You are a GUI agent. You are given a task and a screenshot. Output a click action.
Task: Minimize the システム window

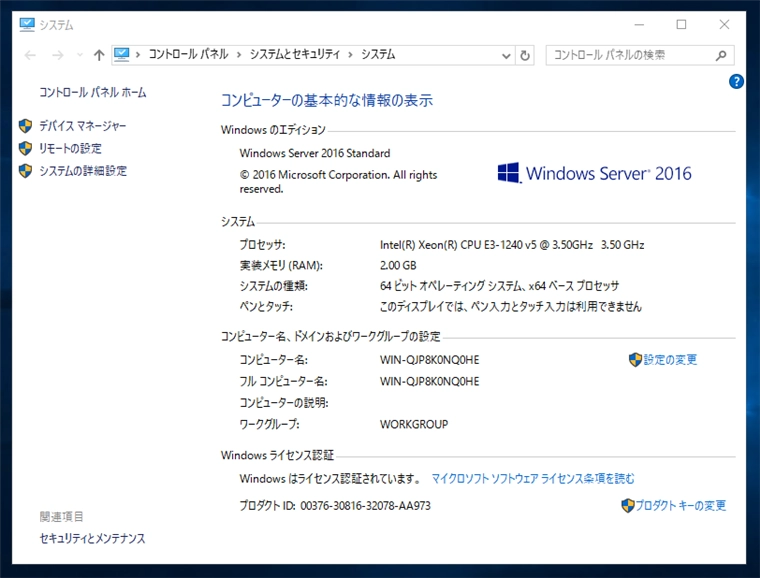coord(639,25)
